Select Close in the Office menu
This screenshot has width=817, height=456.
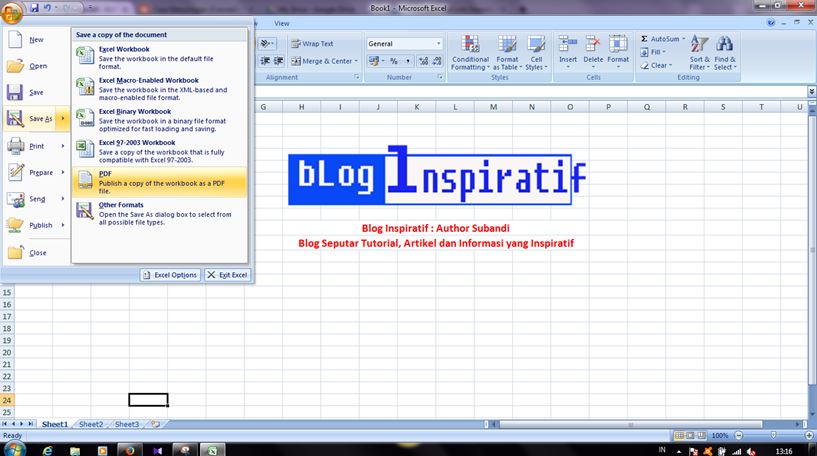tap(36, 253)
